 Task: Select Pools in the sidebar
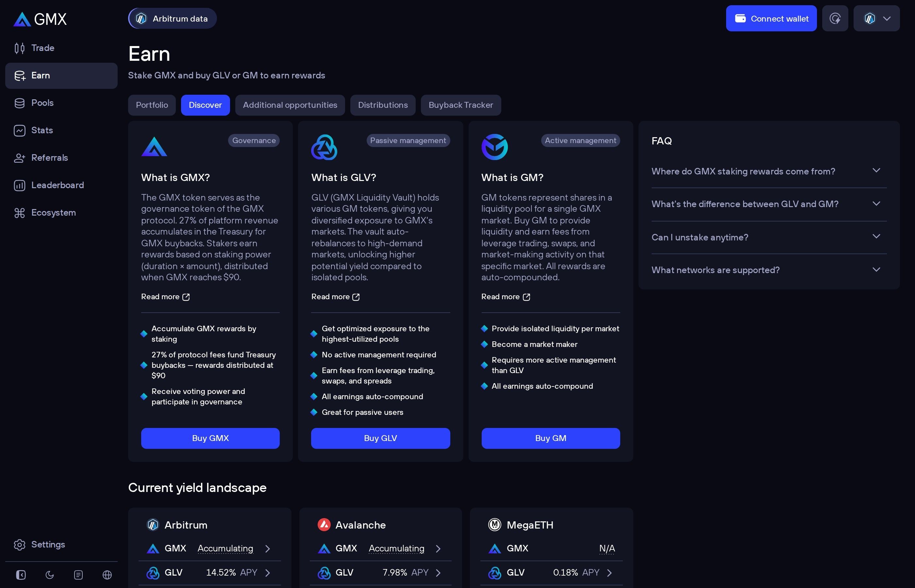(43, 103)
